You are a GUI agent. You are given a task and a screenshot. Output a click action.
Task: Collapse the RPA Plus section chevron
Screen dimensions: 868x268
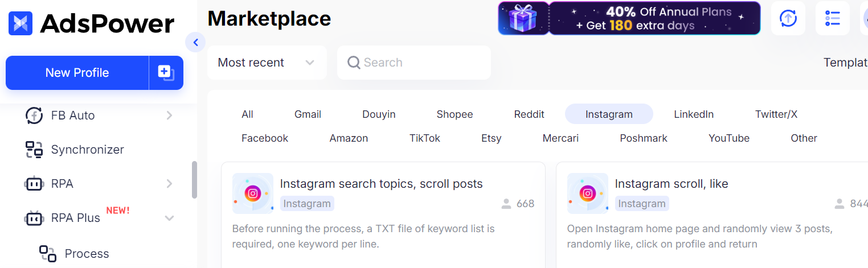[x=169, y=218]
